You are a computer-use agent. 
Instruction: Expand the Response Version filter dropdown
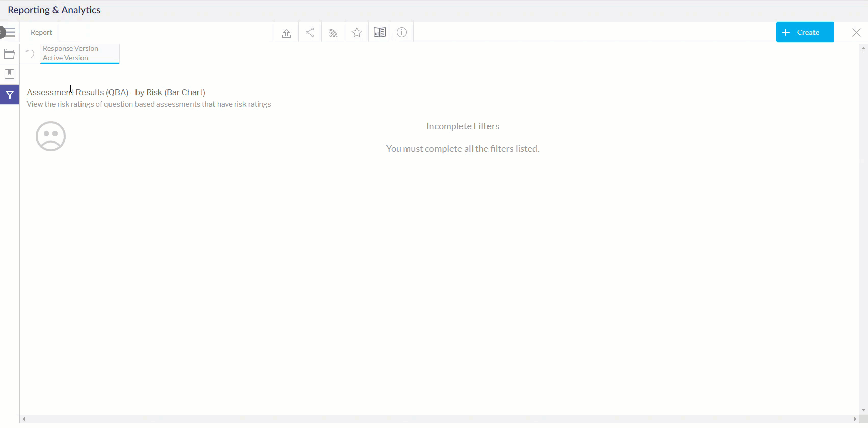79,53
